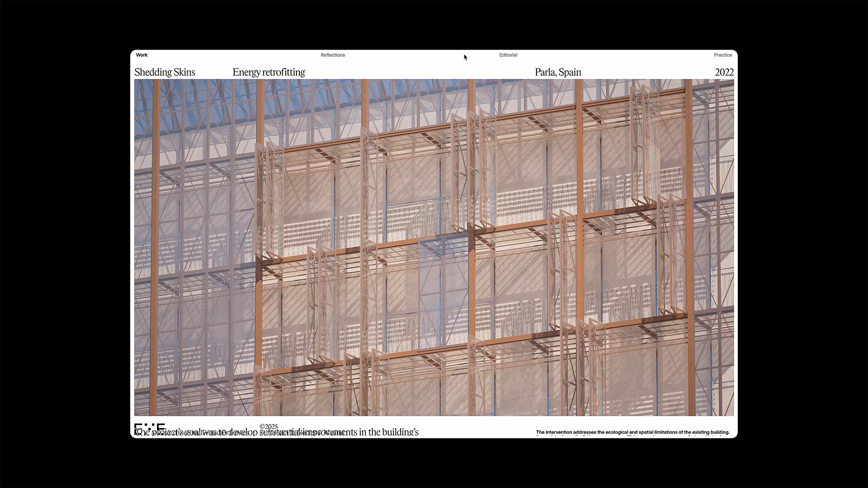This screenshot has width=868, height=488.
Task: Navigate to the Practice page
Action: point(722,55)
